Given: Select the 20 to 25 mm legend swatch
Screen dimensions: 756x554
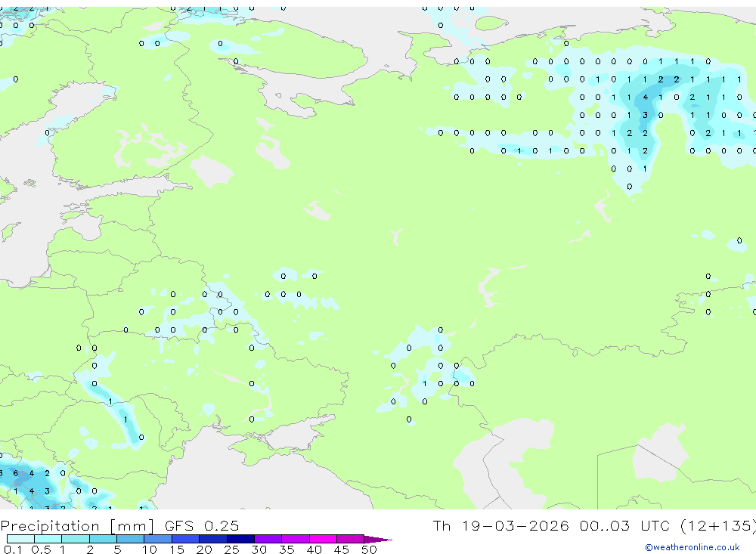Looking at the screenshot, I should tap(213, 539).
